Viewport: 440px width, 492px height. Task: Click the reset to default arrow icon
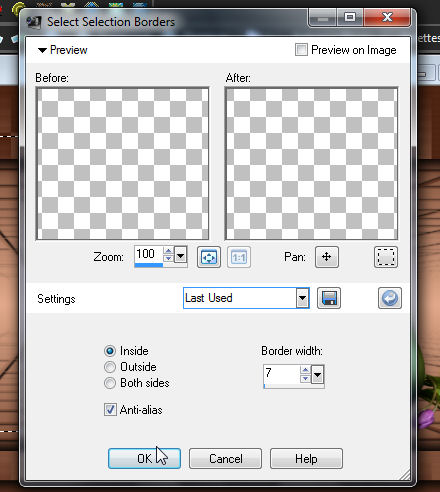390,298
